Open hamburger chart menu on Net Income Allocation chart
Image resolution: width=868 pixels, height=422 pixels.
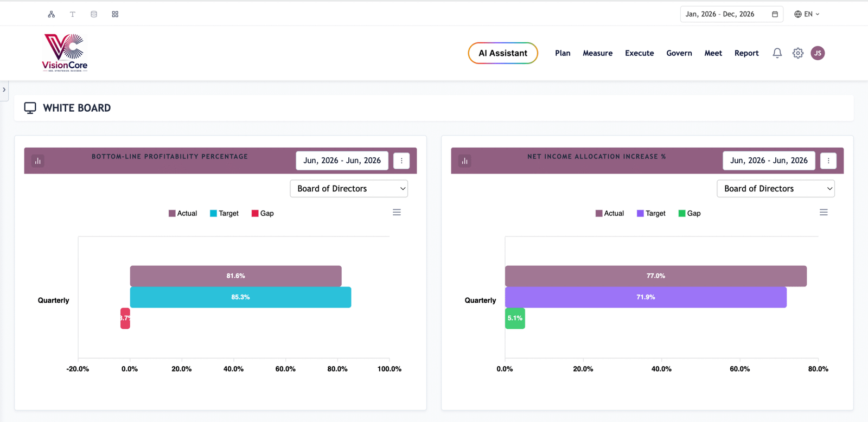click(x=824, y=213)
